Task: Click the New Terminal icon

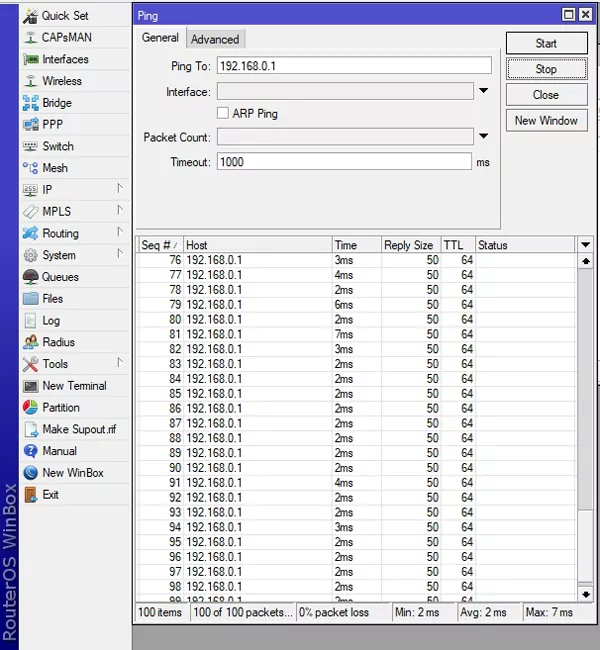Action: (x=30, y=386)
